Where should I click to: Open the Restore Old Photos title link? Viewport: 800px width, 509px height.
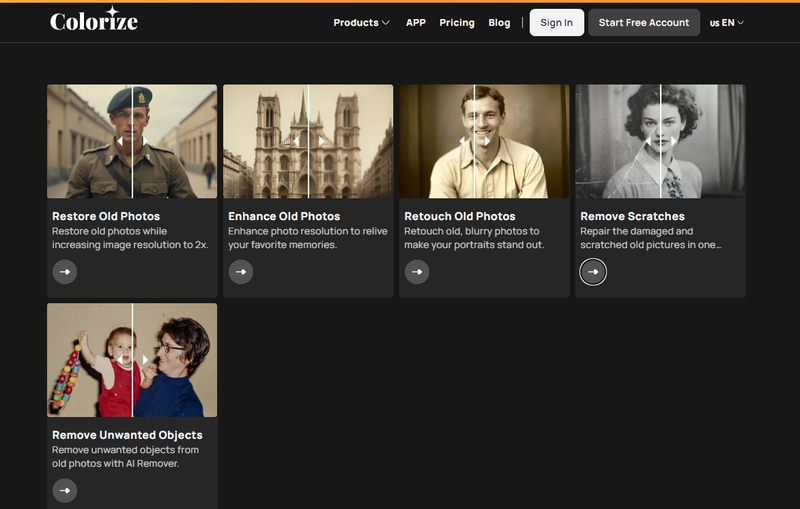click(106, 216)
